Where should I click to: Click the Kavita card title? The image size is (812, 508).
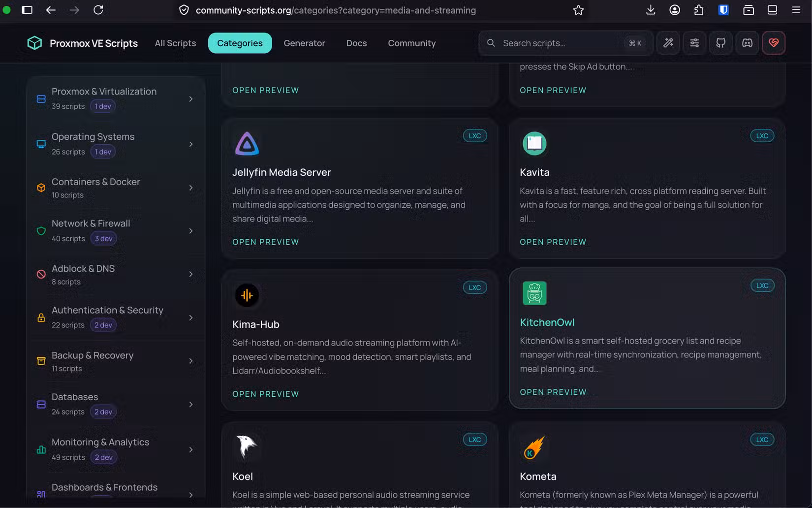pyautogui.click(x=534, y=172)
